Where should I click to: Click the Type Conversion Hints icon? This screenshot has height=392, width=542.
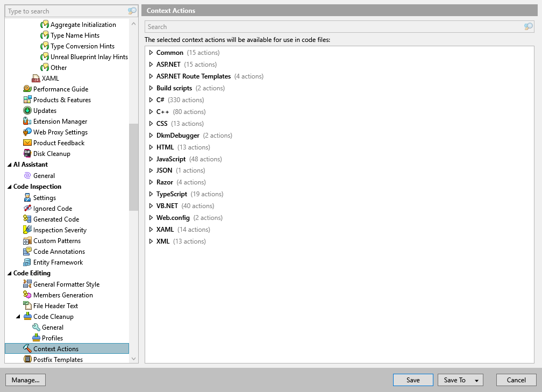44,46
